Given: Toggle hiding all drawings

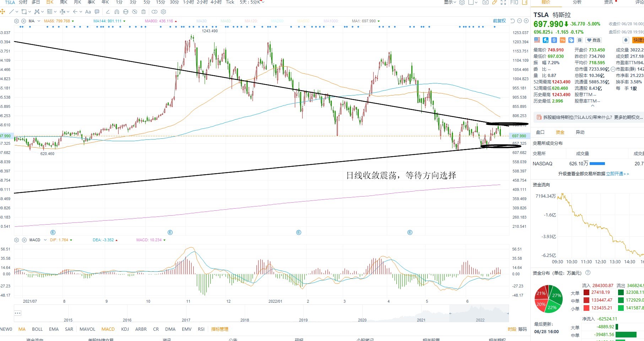Looking at the screenshot, I should tap(135, 12).
